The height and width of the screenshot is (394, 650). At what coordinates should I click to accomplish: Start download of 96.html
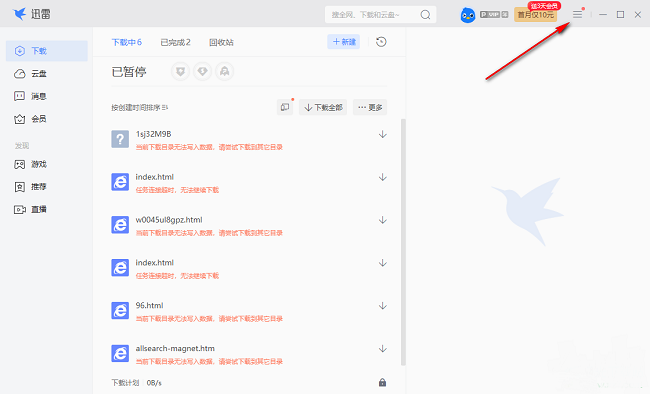(x=383, y=306)
